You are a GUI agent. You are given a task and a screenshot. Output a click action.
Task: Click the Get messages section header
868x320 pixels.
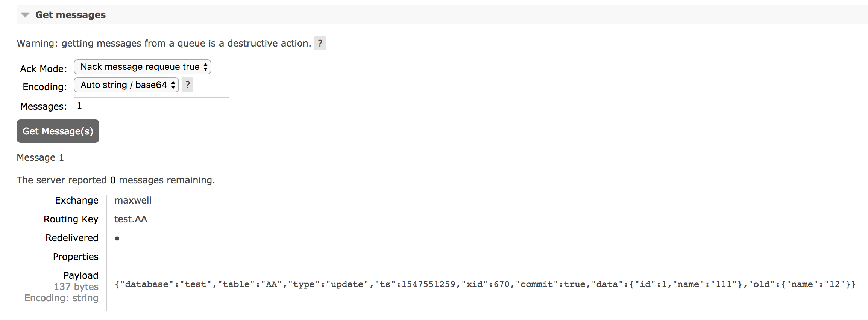coord(71,15)
